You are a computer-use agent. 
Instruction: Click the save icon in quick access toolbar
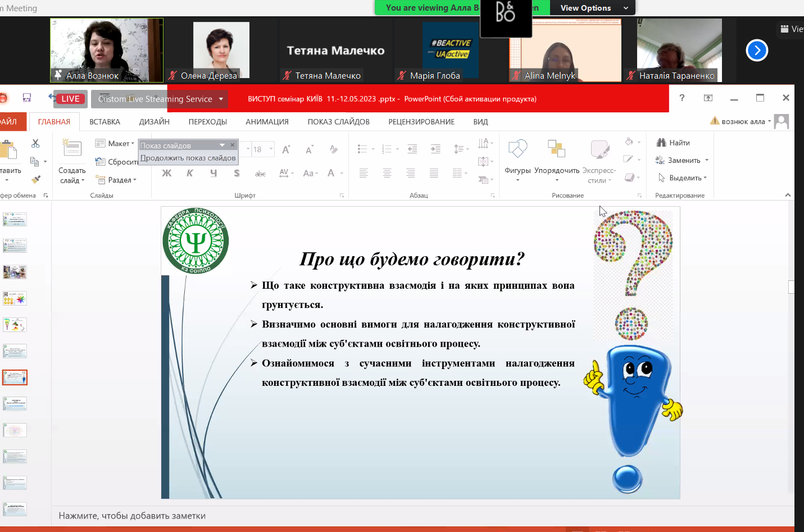tap(26, 98)
